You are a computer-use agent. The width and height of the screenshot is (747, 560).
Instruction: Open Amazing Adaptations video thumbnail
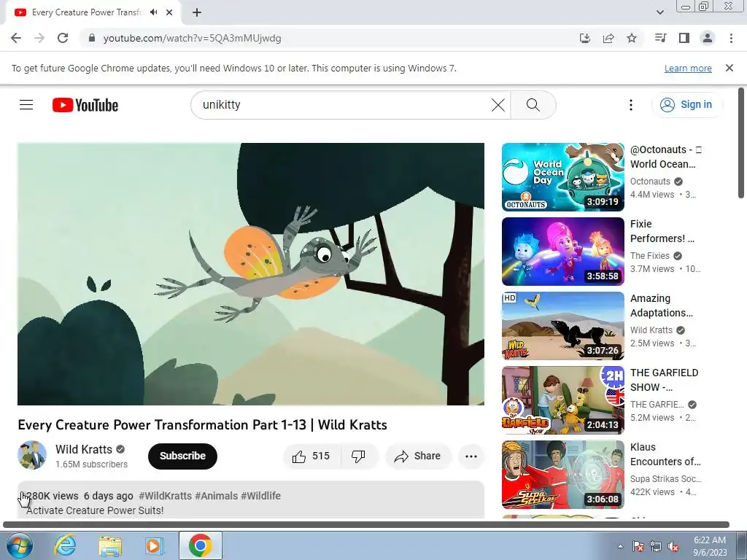tap(562, 326)
